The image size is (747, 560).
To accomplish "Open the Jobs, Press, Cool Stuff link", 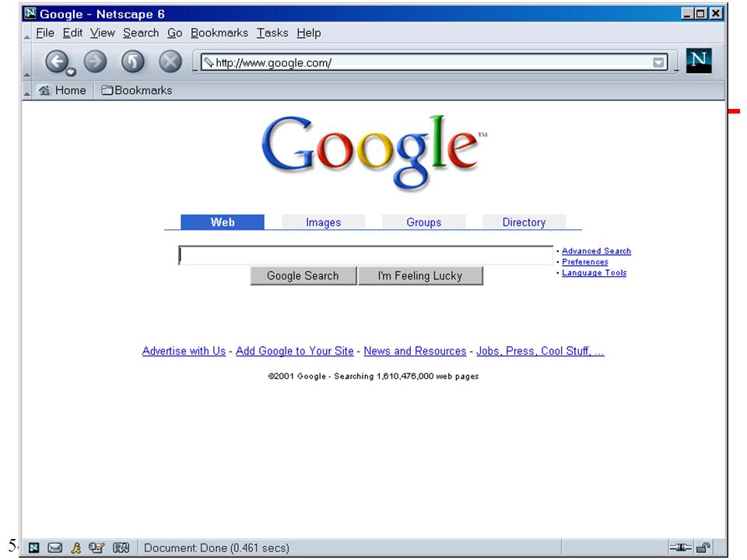I will tap(540, 351).
